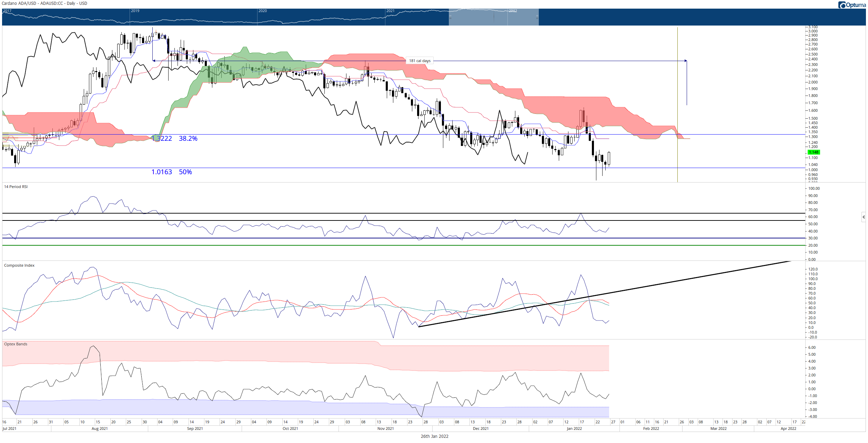
Task: Jump to 2020 in the overview navigator
Action: pyautogui.click(x=262, y=11)
